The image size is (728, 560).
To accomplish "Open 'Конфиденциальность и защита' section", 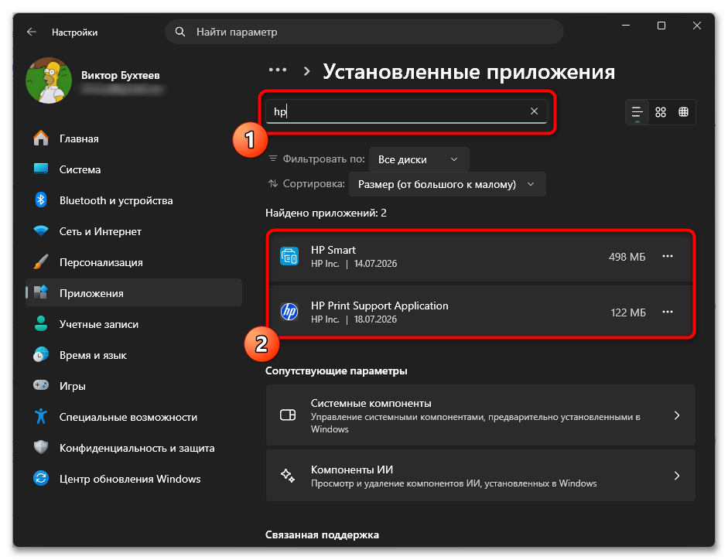I will point(134,448).
